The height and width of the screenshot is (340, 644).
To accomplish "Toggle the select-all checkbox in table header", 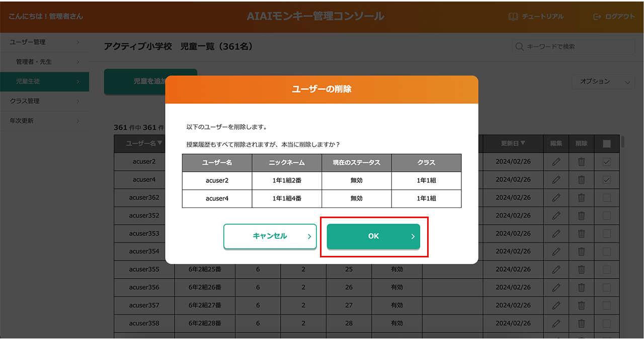I will click(607, 144).
